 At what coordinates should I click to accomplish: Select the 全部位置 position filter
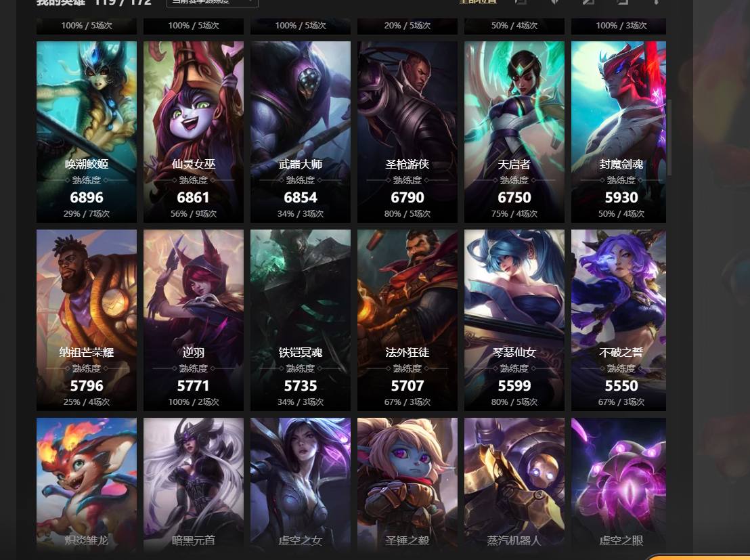(477, 2)
